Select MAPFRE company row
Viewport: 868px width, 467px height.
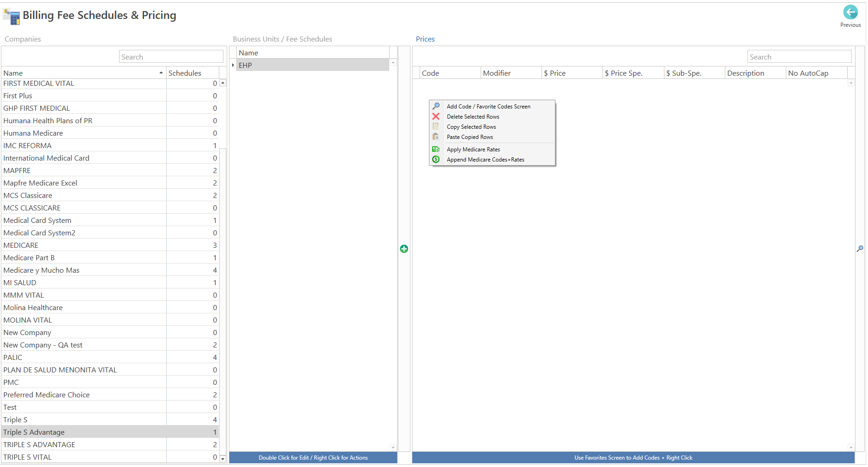(110, 170)
